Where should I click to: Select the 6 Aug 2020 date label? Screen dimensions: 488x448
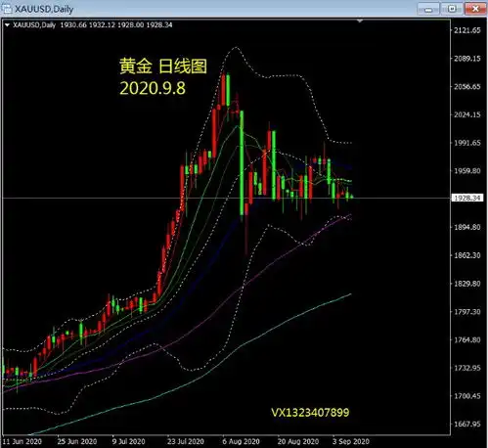tap(241, 441)
